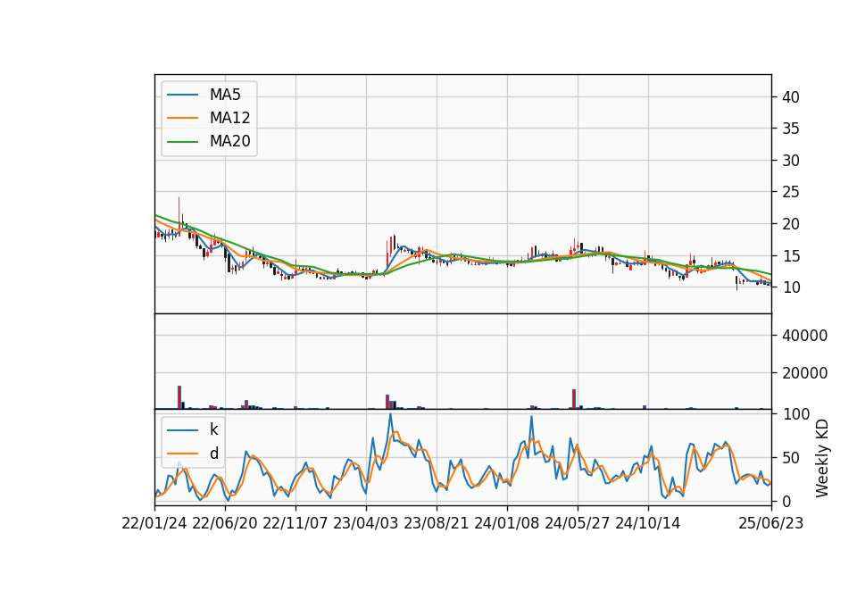This screenshot has width=857, height=616.
Task: Click the orange MA12 legend line
Action: coord(182,118)
